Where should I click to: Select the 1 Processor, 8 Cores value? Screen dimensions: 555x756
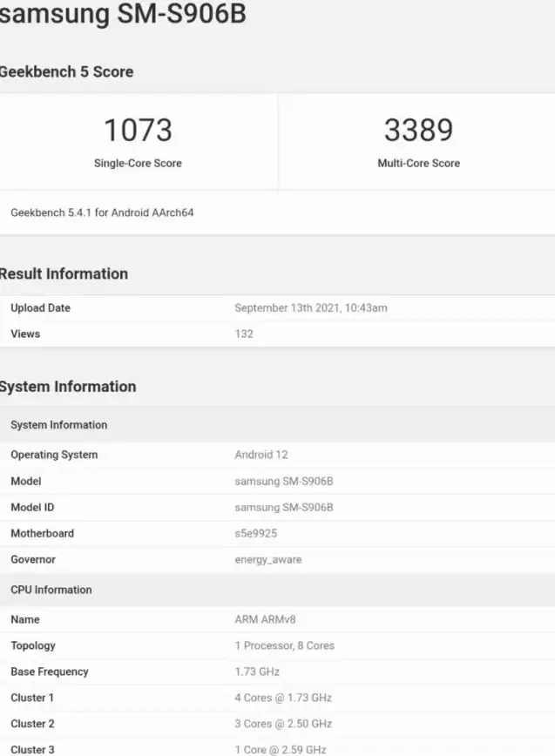point(285,645)
